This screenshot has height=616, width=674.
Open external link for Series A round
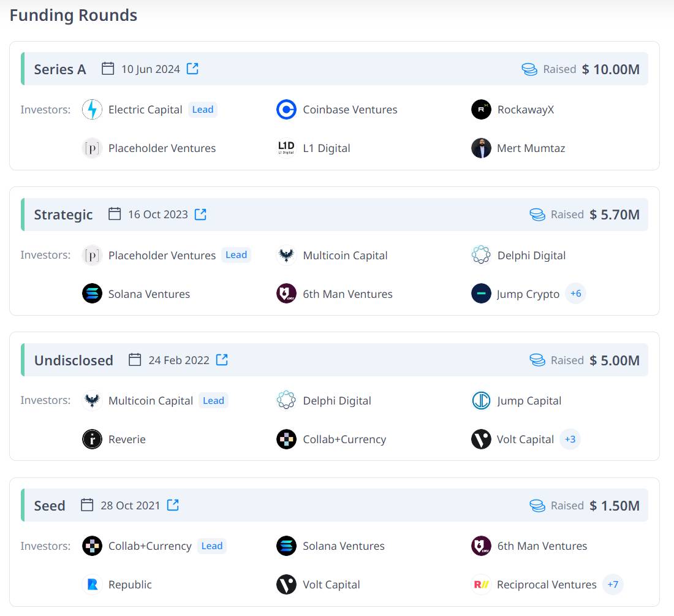(x=192, y=69)
